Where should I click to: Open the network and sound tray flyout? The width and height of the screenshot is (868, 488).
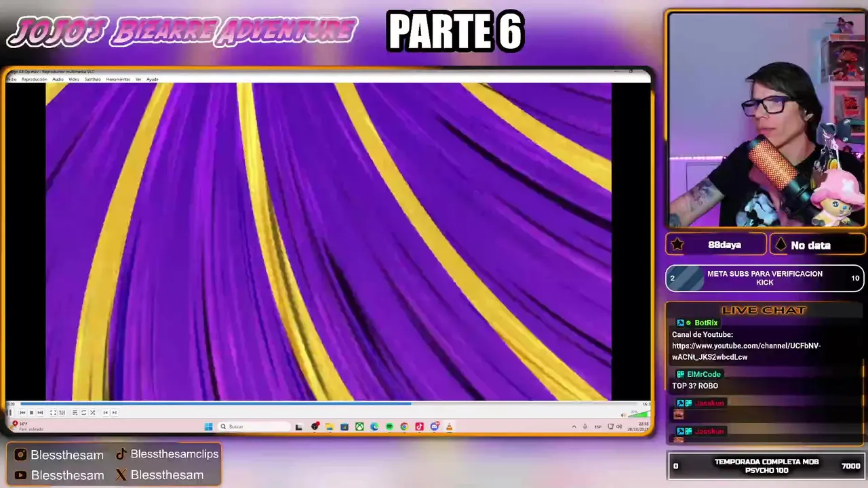614,426
